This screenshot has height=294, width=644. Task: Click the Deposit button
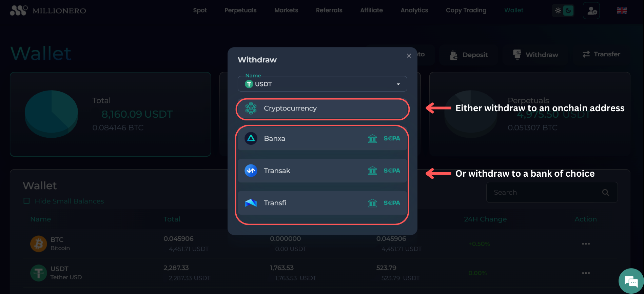tap(469, 55)
